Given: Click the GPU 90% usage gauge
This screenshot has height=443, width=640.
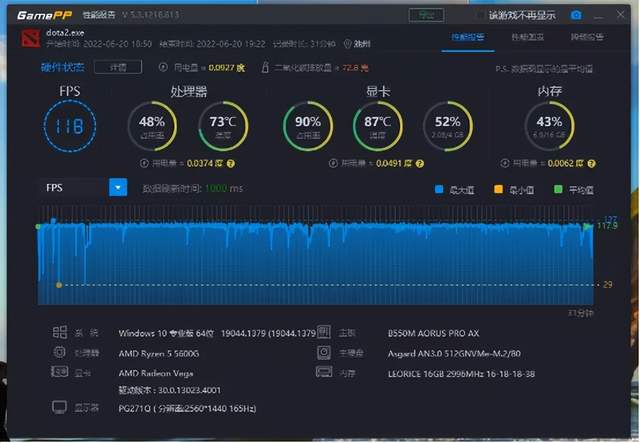Looking at the screenshot, I should tap(308, 126).
